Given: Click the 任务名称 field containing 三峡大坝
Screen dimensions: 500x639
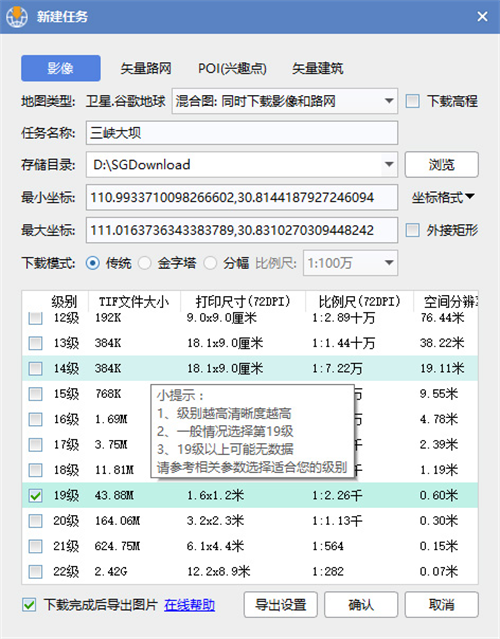Looking at the screenshot, I should click(242, 132).
